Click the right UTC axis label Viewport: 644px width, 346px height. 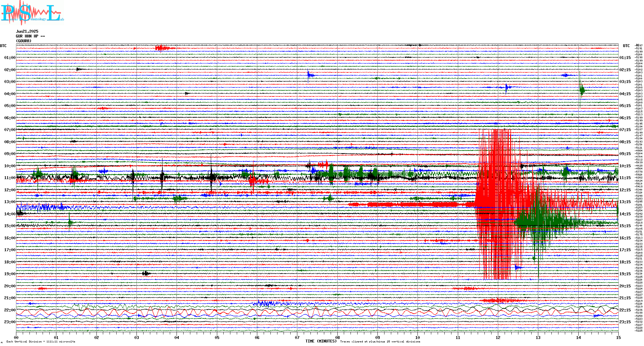coord(626,46)
